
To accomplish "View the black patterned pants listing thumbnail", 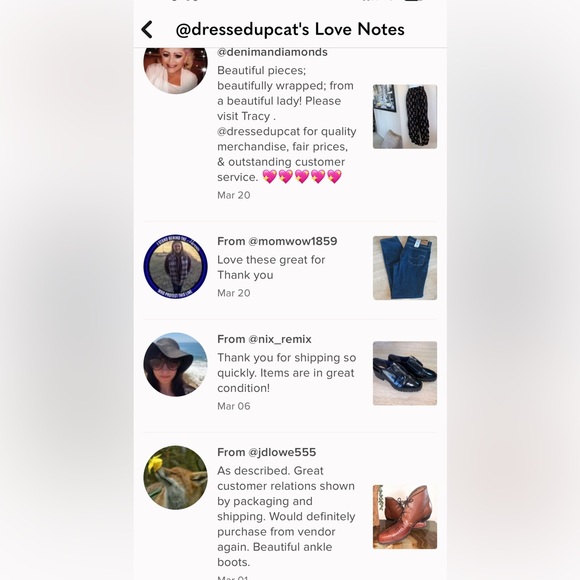I will 405,117.
